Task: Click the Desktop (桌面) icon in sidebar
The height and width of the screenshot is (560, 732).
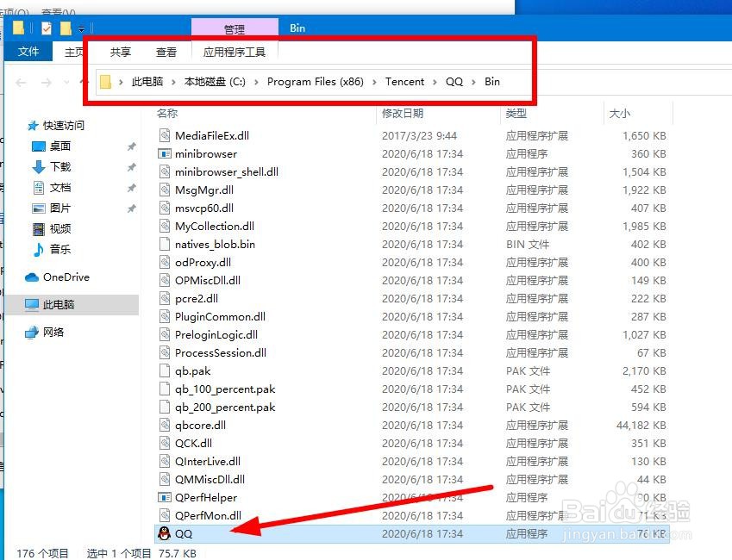Action: click(38, 146)
